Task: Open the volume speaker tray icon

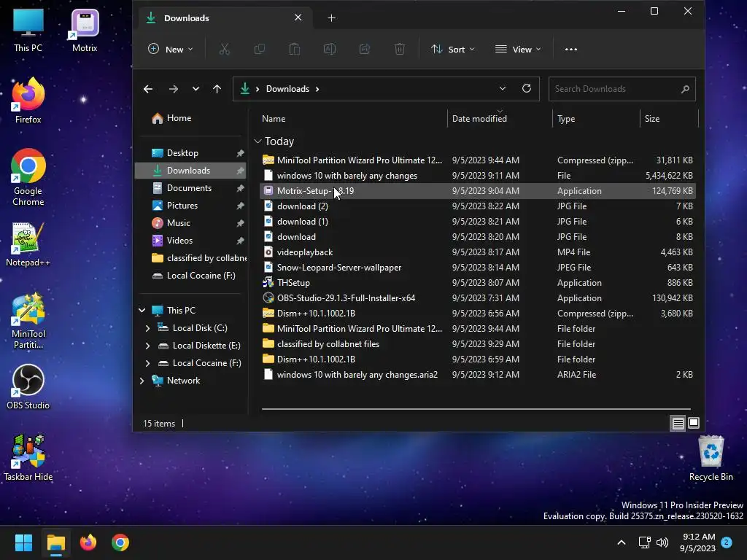Action: click(x=662, y=542)
